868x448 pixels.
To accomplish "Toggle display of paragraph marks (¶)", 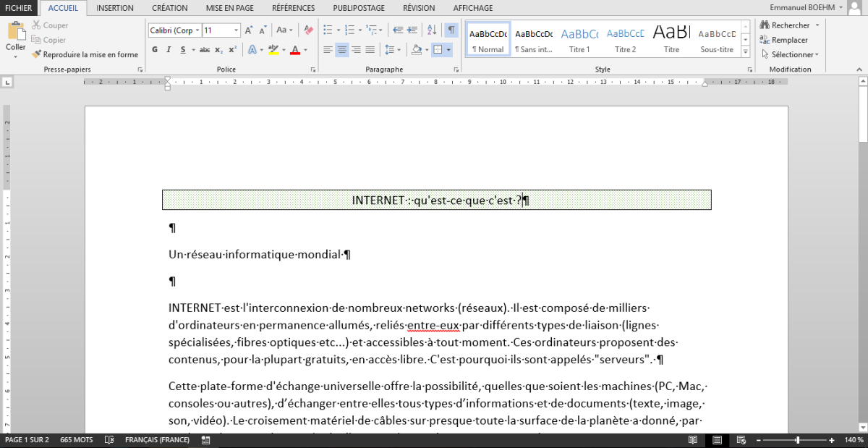I will pyautogui.click(x=451, y=30).
